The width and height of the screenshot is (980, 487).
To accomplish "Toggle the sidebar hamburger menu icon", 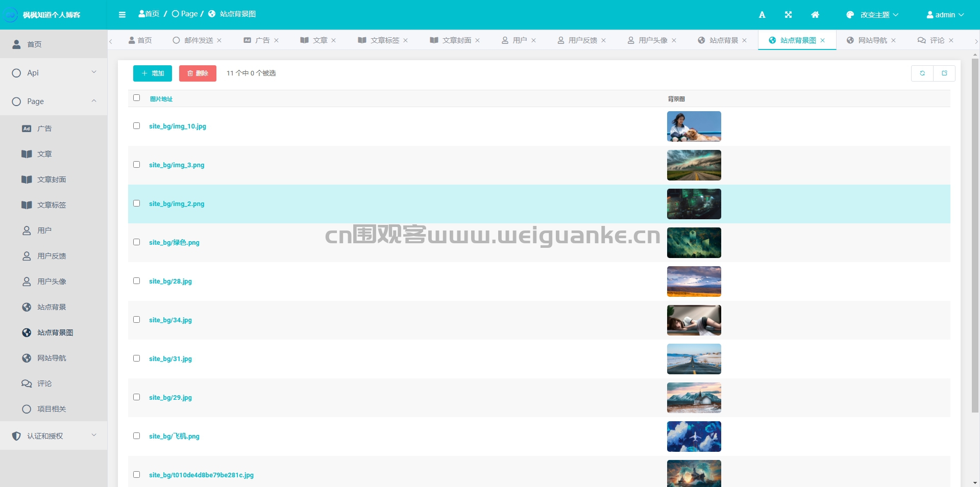I will point(122,15).
